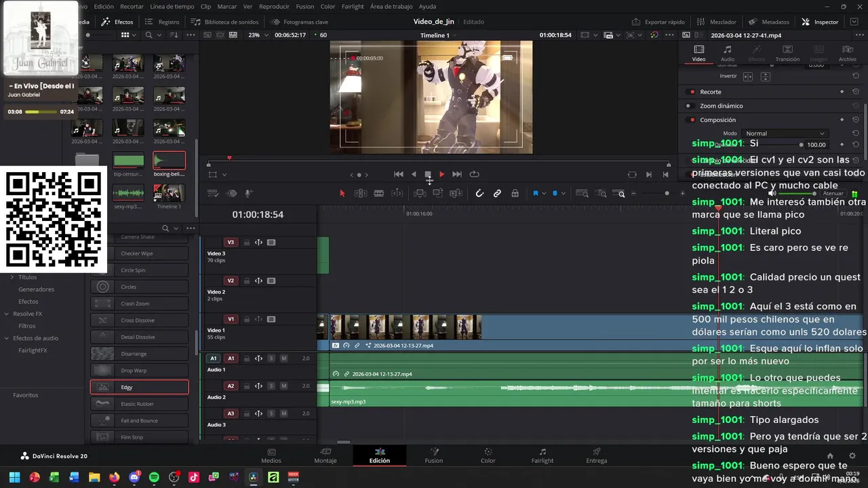The image size is (868, 488).
Task: Switch to the Fusion page
Action: pos(434,455)
